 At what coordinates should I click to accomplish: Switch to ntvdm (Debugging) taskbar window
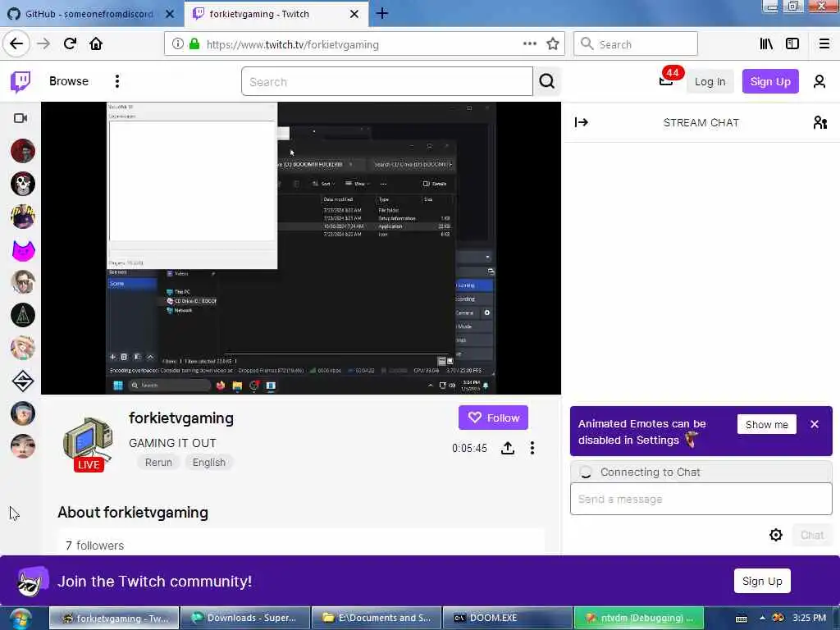638,619
